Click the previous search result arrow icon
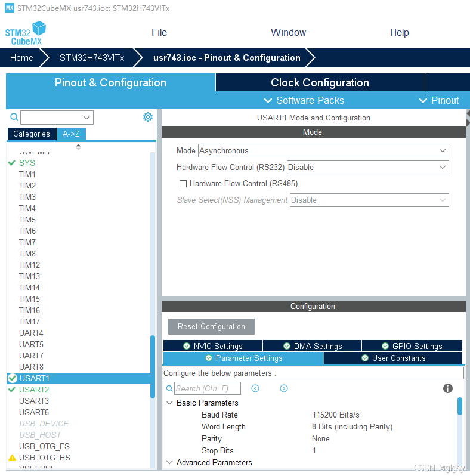The height and width of the screenshot is (476, 470). [x=255, y=388]
